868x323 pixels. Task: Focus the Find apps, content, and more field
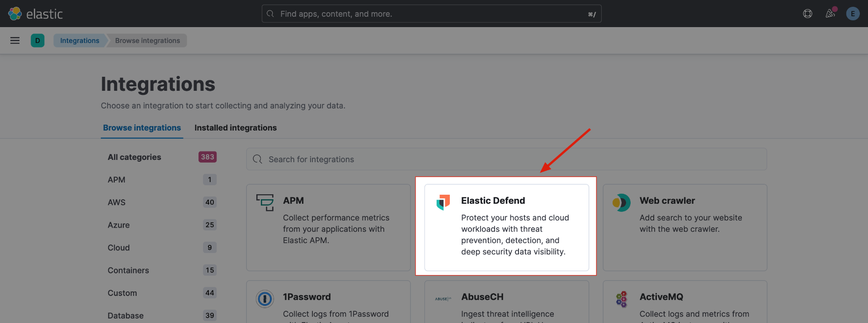tap(431, 14)
